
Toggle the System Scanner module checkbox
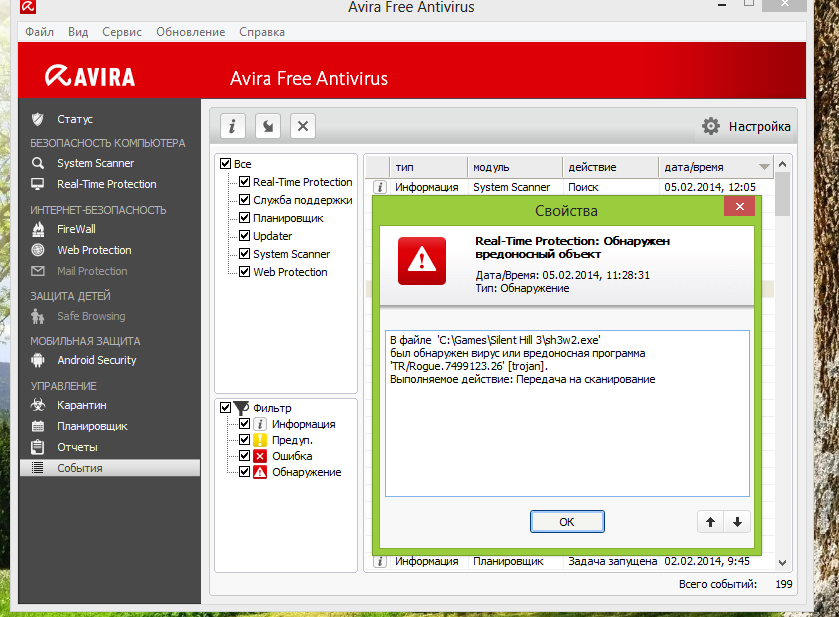[245, 254]
